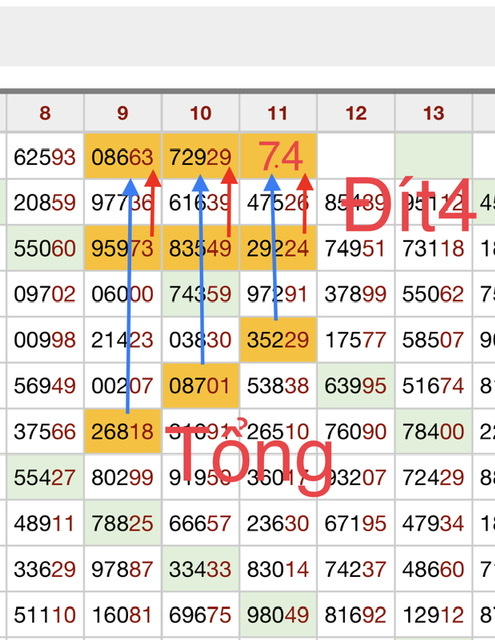Select column header 12
This screenshot has width=495, height=640.
click(x=356, y=113)
